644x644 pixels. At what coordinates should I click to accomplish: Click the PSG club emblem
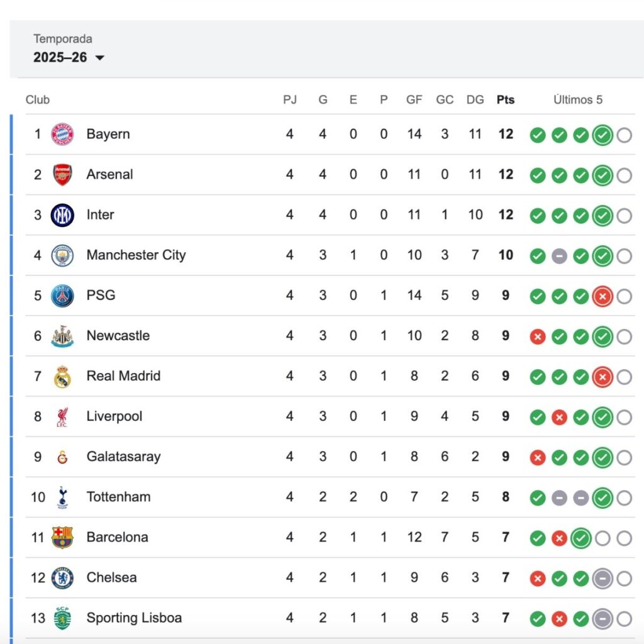[62, 296]
